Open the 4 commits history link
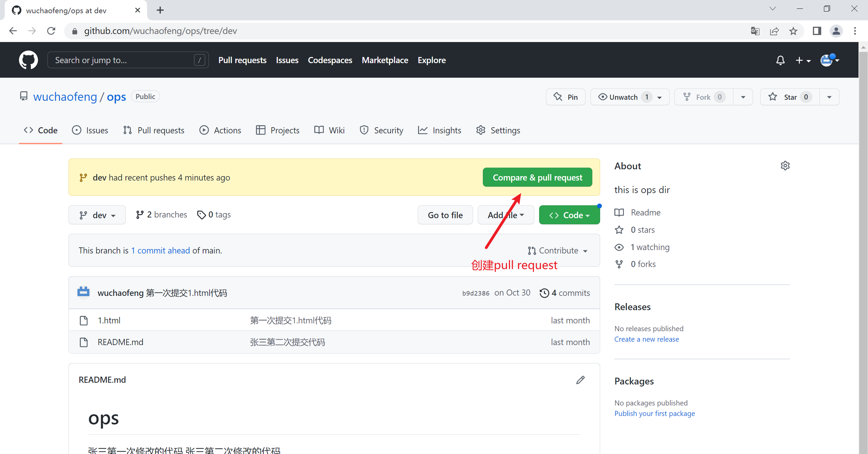Screen dimensions: 868x454 click(565, 293)
